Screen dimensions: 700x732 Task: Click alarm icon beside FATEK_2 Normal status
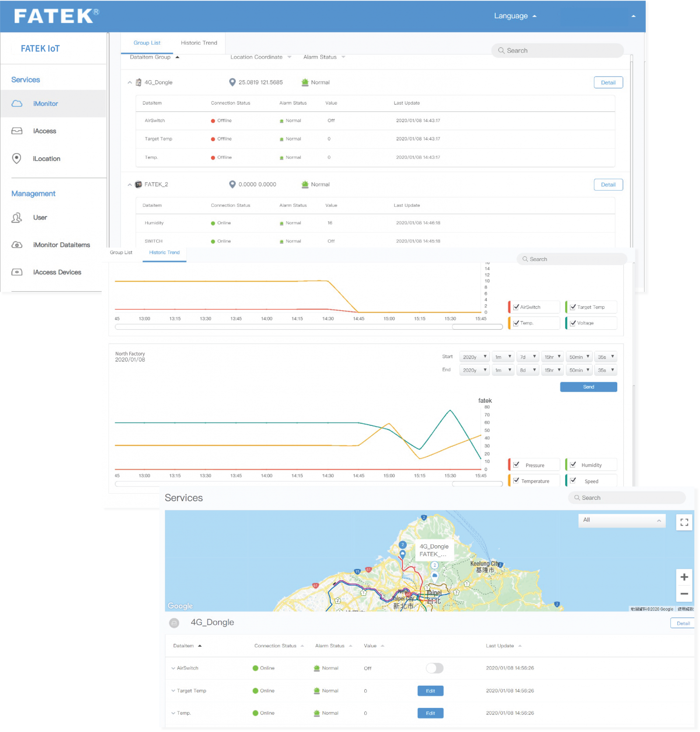(x=305, y=185)
